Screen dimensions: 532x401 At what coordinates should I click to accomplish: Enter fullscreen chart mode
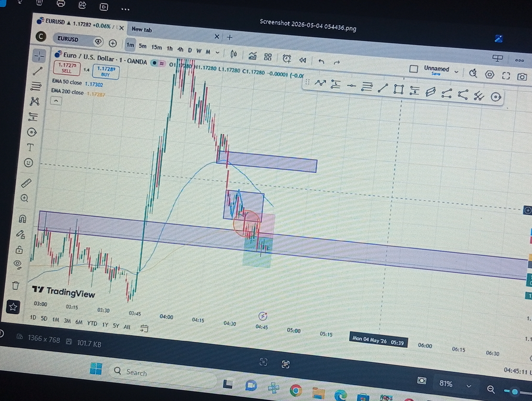(x=506, y=76)
